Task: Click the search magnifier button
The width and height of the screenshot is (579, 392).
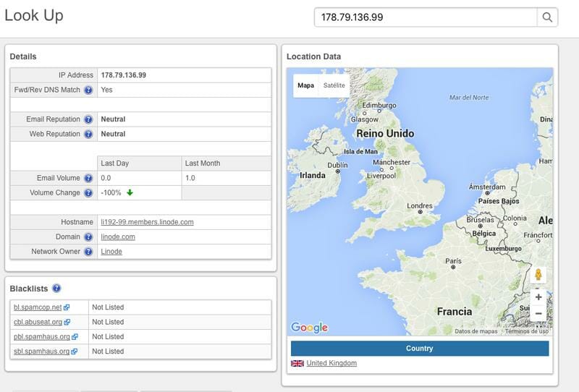Action: coord(547,17)
